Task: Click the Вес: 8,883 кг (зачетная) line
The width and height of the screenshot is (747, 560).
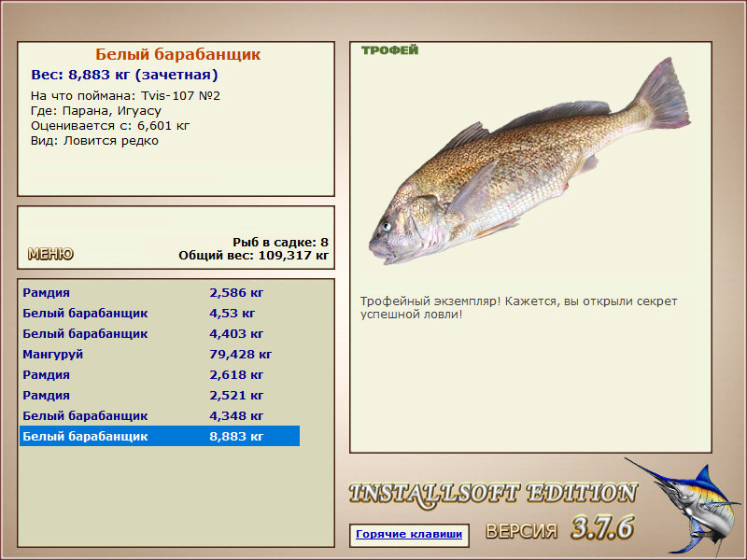Action: pyautogui.click(x=124, y=75)
